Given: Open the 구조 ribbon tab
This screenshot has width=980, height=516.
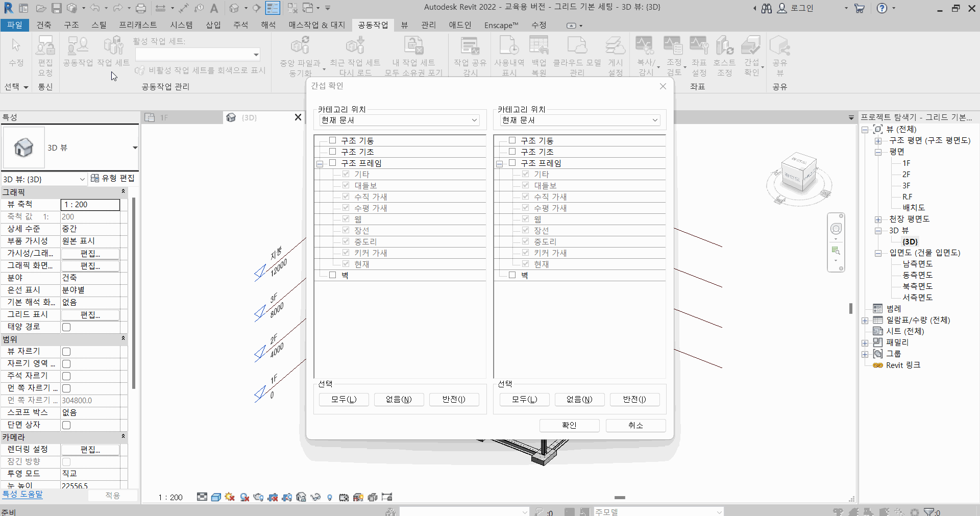Looking at the screenshot, I should pyautogui.click(x=71, y=25).
